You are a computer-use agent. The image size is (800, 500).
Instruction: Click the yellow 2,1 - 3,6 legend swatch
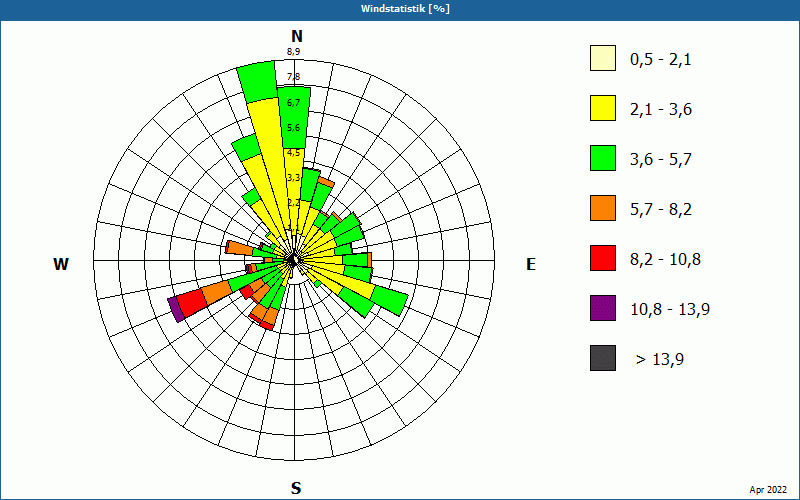pyautogui.click(x=603, y=108)
